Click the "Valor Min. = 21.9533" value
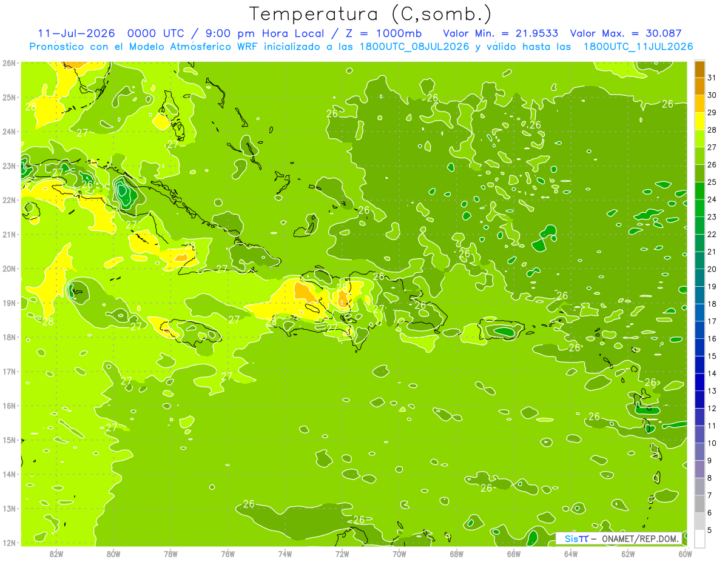 coord(501,33)
